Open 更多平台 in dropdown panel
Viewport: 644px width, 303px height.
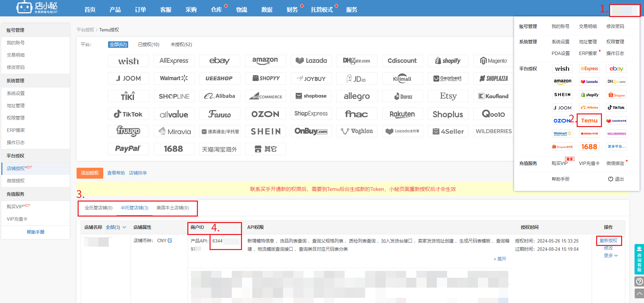click(x=616, y=147)
